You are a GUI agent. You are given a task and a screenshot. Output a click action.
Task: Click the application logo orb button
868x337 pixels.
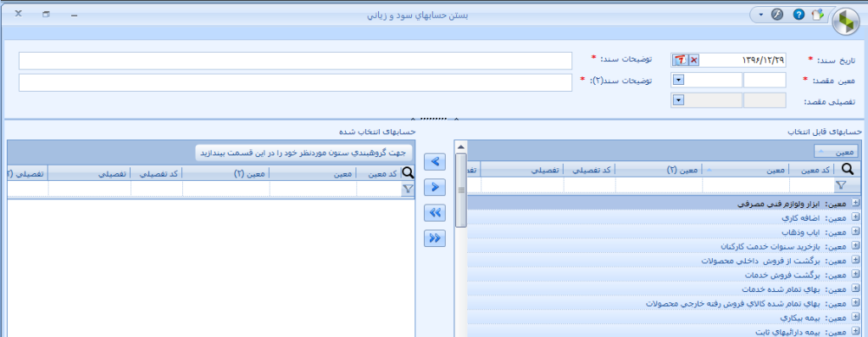coord(845,21)
